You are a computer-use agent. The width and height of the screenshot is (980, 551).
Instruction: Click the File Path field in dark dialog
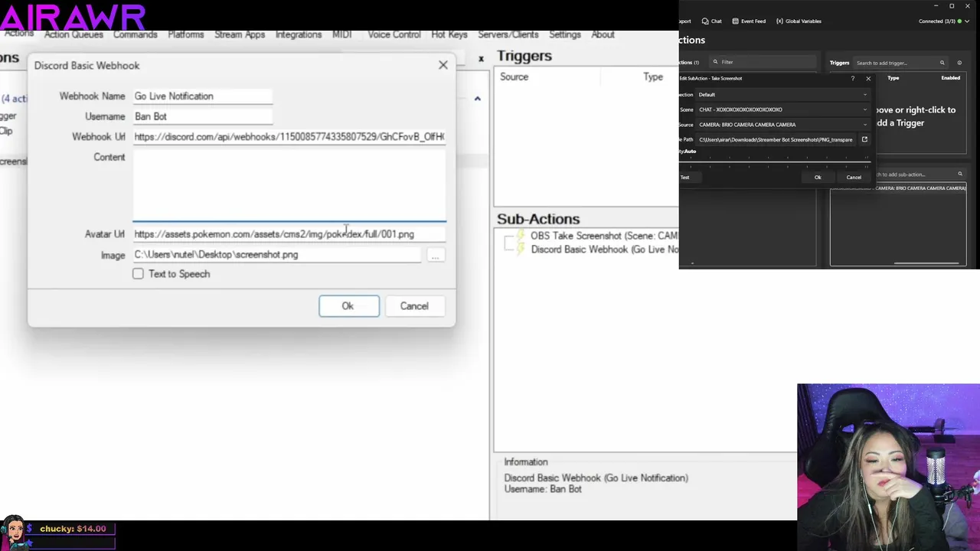pos(777,140)
